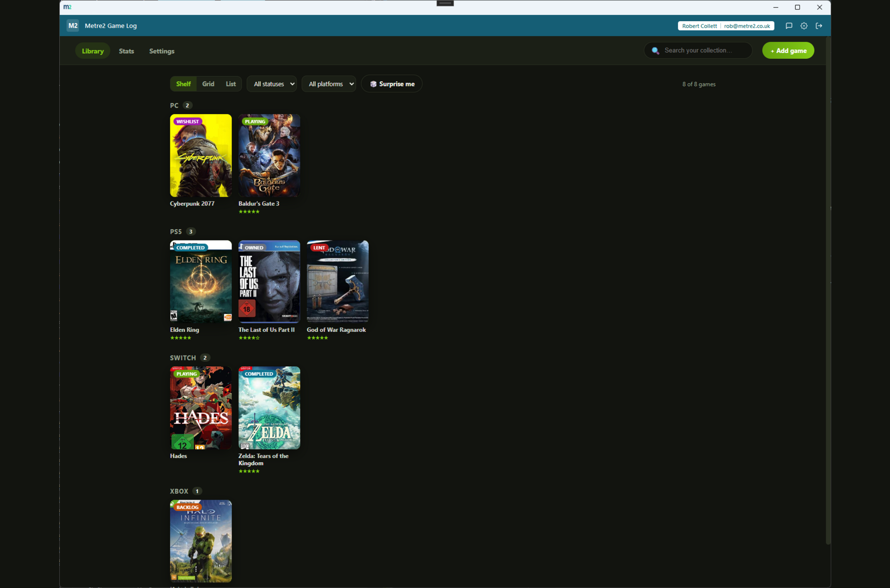Viewport: 890px width, 588px height.
Task: Click the Surprise me button
Action: (x=392, y=84)
